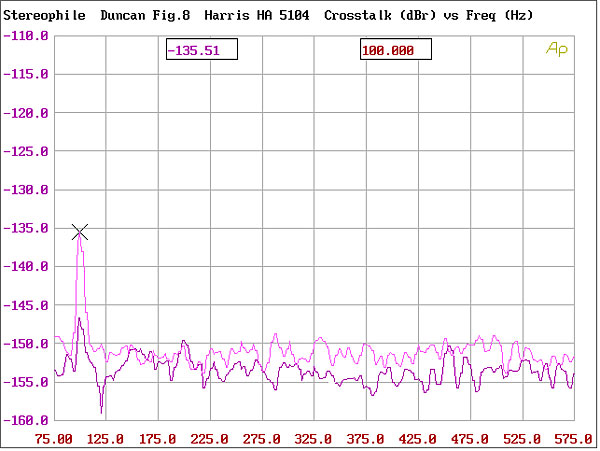Select the 100.000 frequency readout box
Screen dimensions: 600x451
tap(395, 50)
